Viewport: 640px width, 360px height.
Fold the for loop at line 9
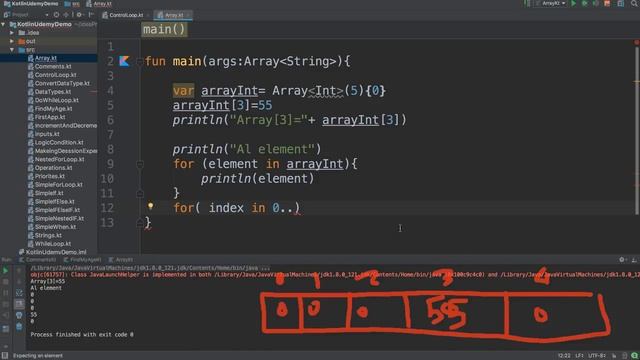coord(140,164)
